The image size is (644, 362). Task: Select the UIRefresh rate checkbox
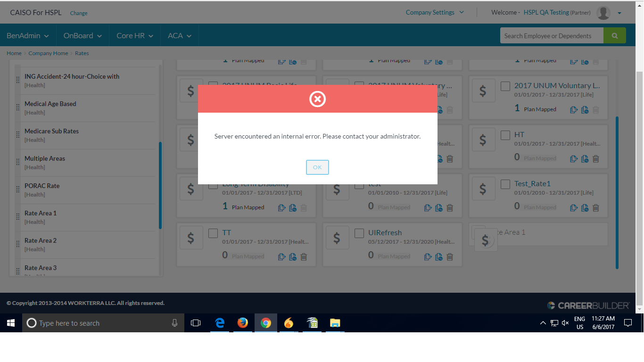(359, 233)
